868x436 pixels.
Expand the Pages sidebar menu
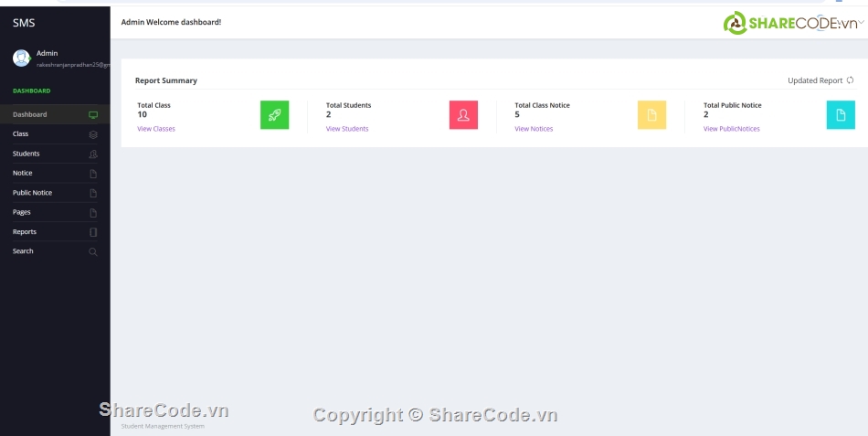22,212
